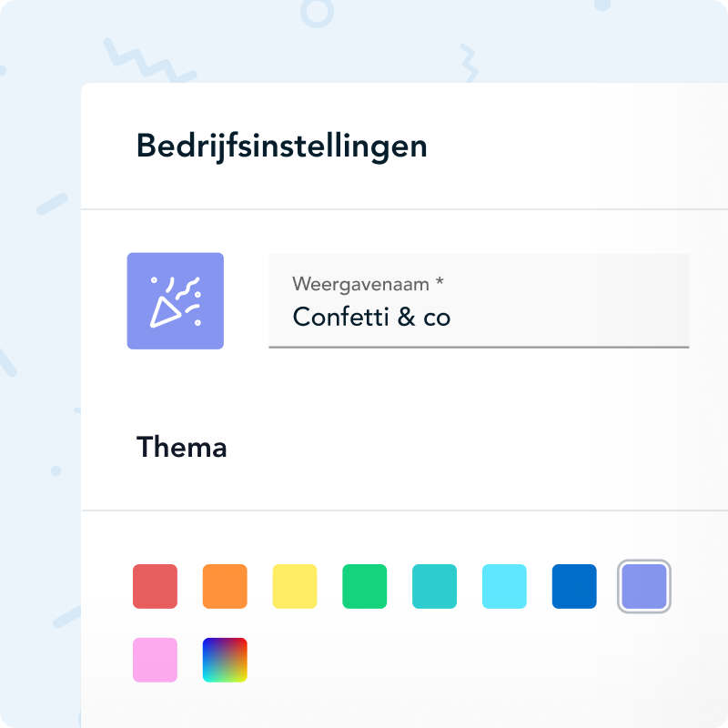
Task: Select the orange theme color
Action: pos(225,586)
